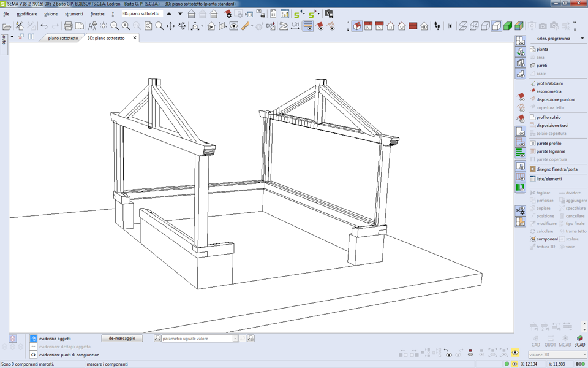Click the screenshot camera icon
This screenshot has width=588, height=368.
(329, 13)
